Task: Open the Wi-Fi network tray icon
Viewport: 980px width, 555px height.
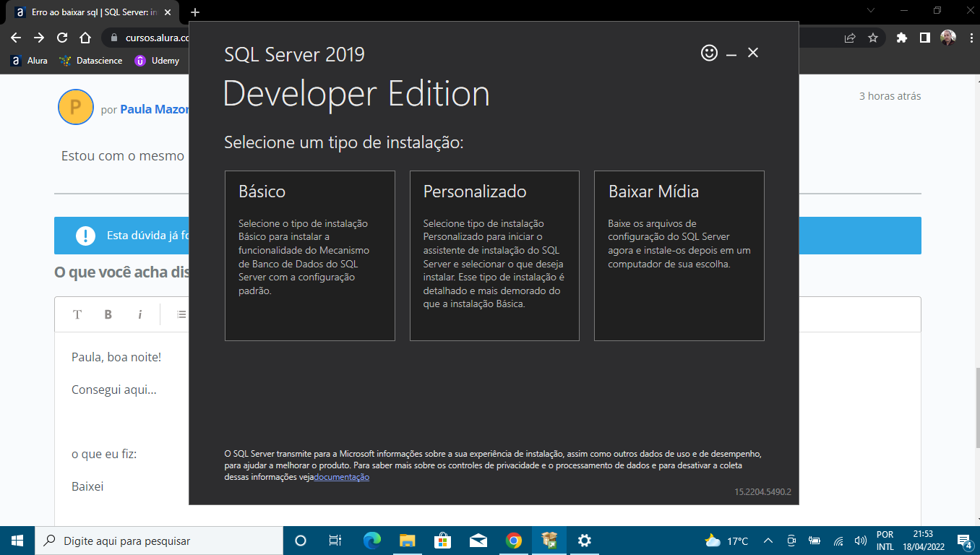Action: (x=838, y=541)
